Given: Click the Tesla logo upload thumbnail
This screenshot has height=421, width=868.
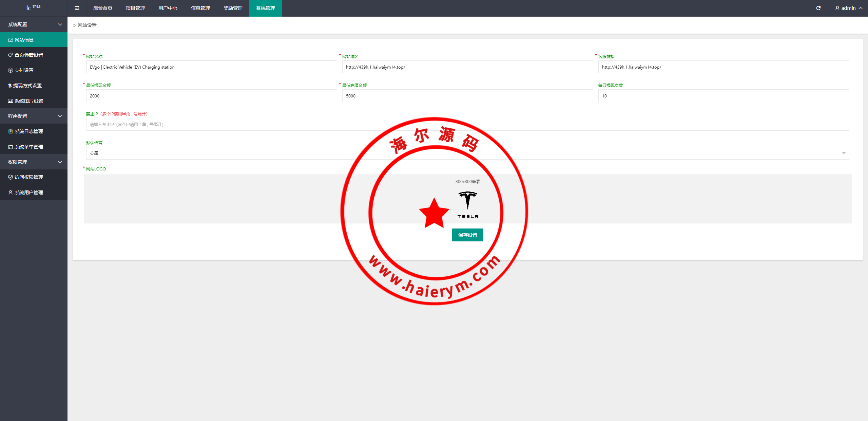Looking at the screenshot, I should 467,205.
